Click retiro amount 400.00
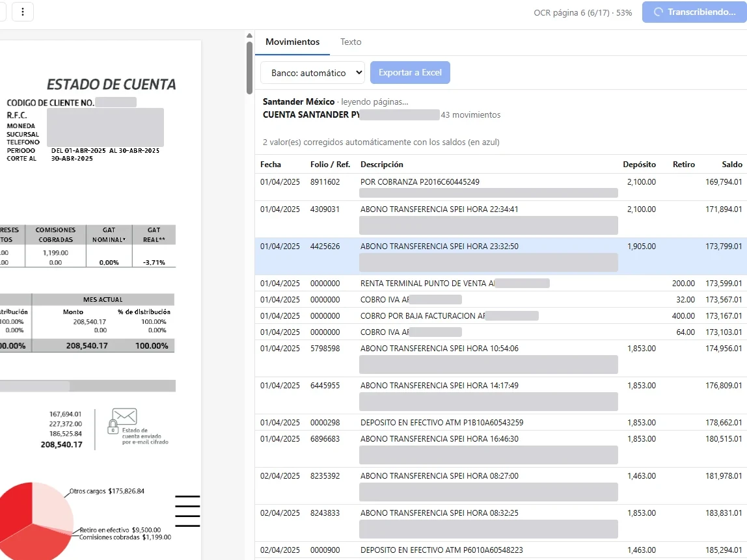The image size is (747, 560). (x=683, y=315)
